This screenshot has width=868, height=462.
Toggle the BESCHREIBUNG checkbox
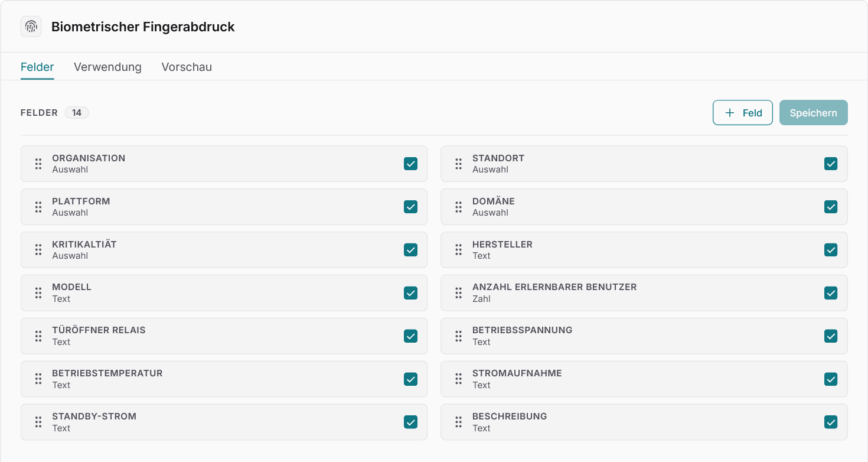(x=831, y=422)
